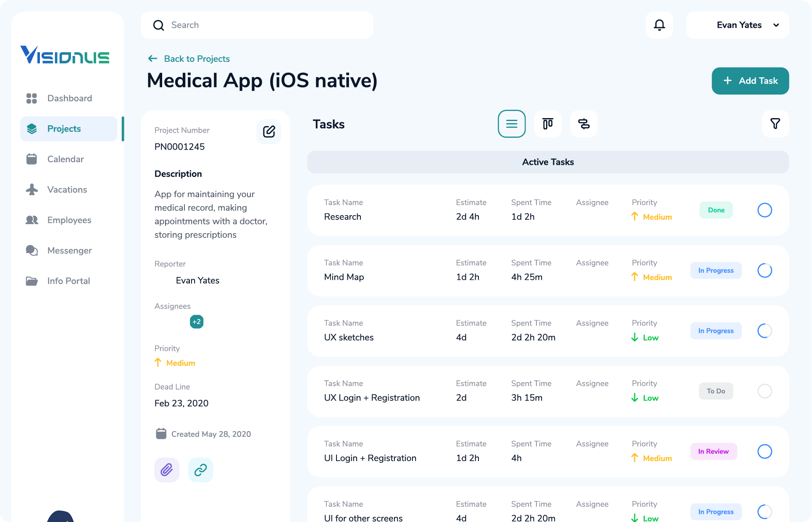812x522 pixels.
Task: Mark the Research task complete
Action: coord(765,210)
